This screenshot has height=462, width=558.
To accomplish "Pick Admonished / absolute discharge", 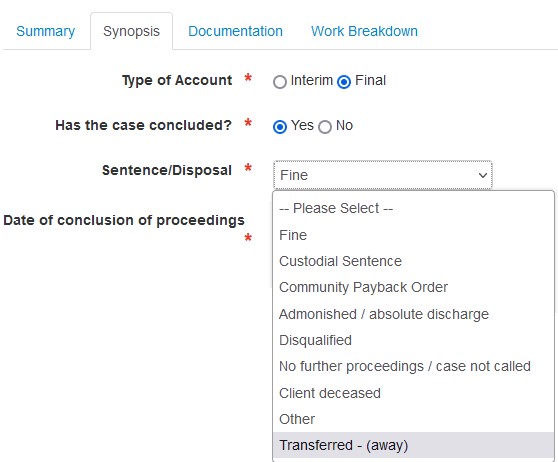I will 414,314.
